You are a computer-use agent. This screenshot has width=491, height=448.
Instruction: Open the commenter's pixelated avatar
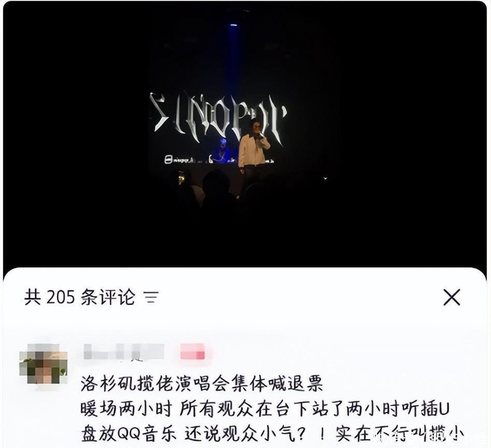tap(43, 364)
